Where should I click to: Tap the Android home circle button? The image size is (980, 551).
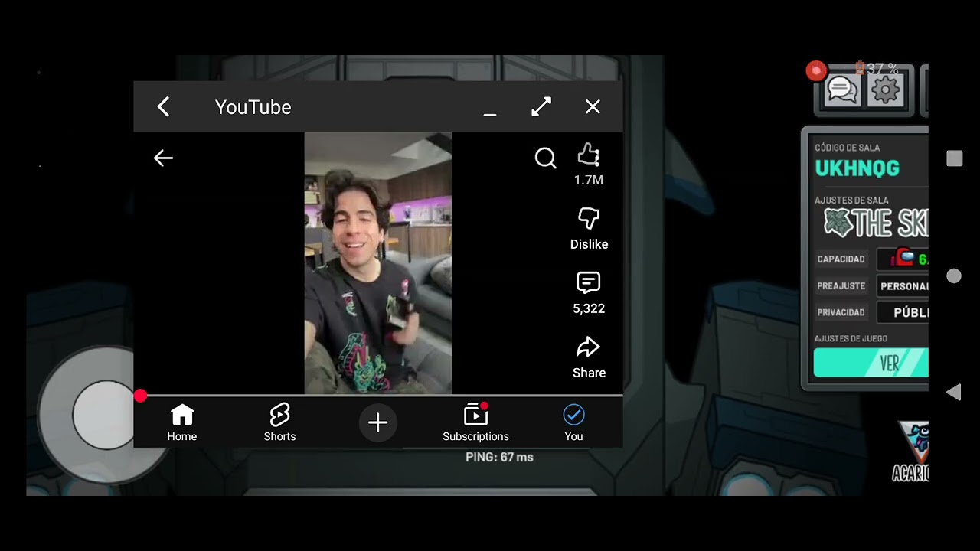pos(954,275)
